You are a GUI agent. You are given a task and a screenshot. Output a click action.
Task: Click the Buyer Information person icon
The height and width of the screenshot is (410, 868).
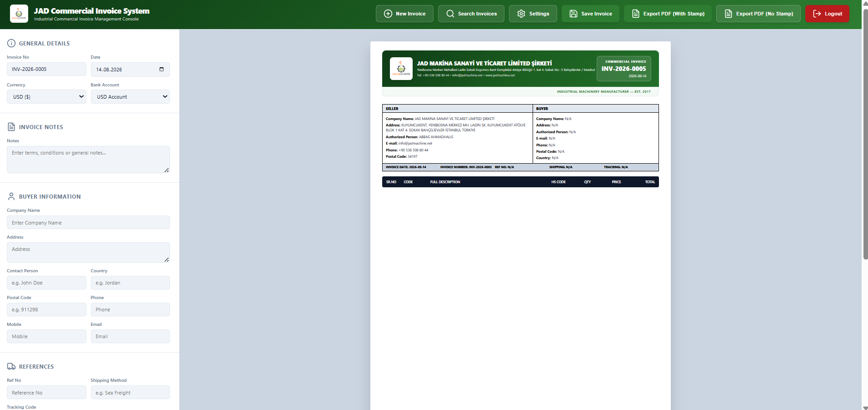click(11, 196)
